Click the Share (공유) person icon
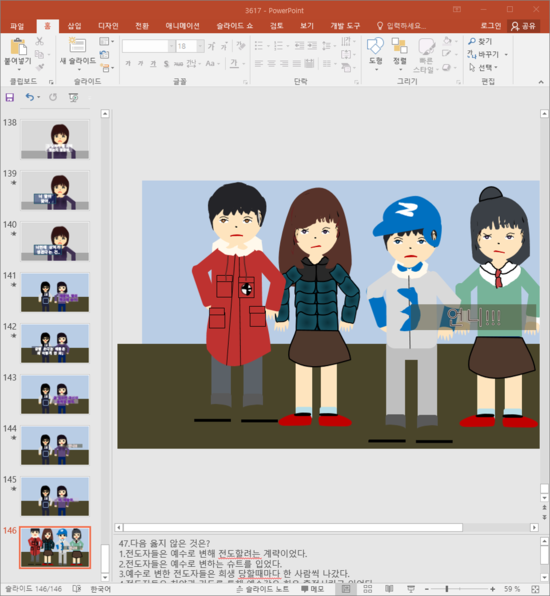The image size is (550, 596). tap(523, 26)
